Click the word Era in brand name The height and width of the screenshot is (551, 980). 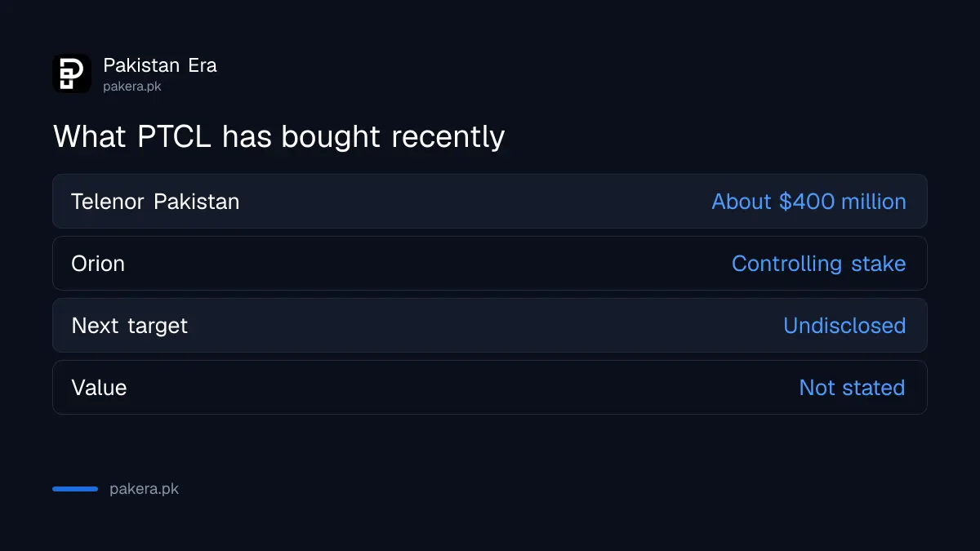pyautogui.click(x=203, y=65)
